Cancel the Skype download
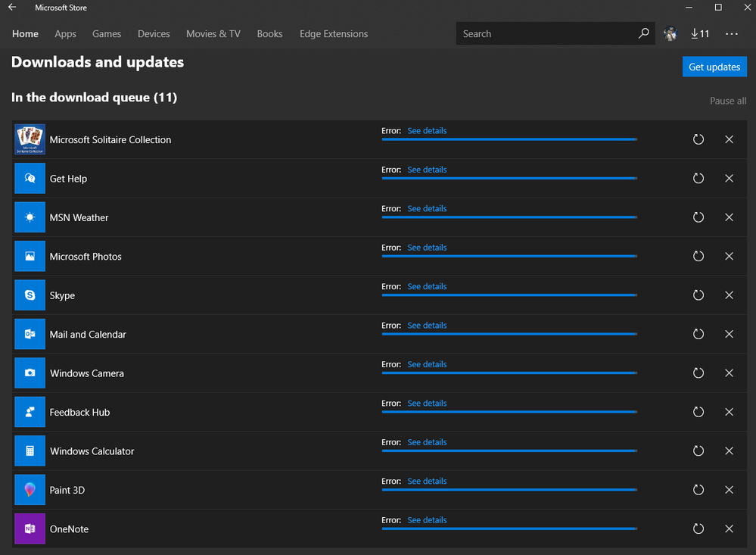 pyautogui.click(x=729, y=295)
